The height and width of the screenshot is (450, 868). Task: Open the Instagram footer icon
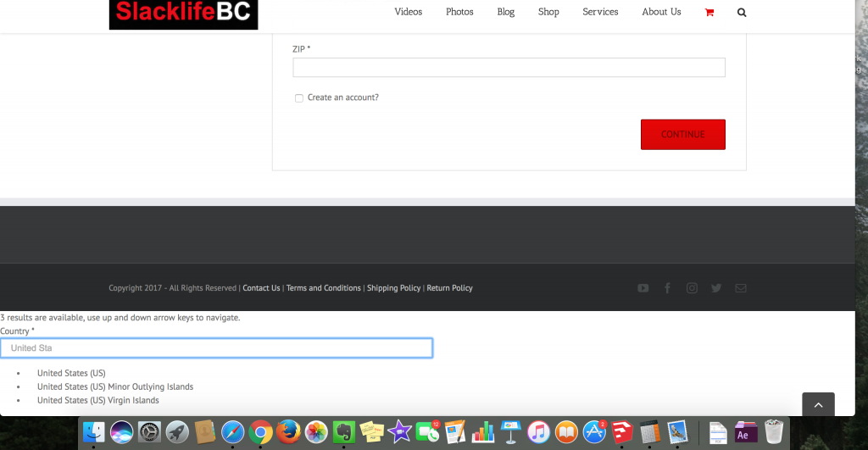coord(692,288)
